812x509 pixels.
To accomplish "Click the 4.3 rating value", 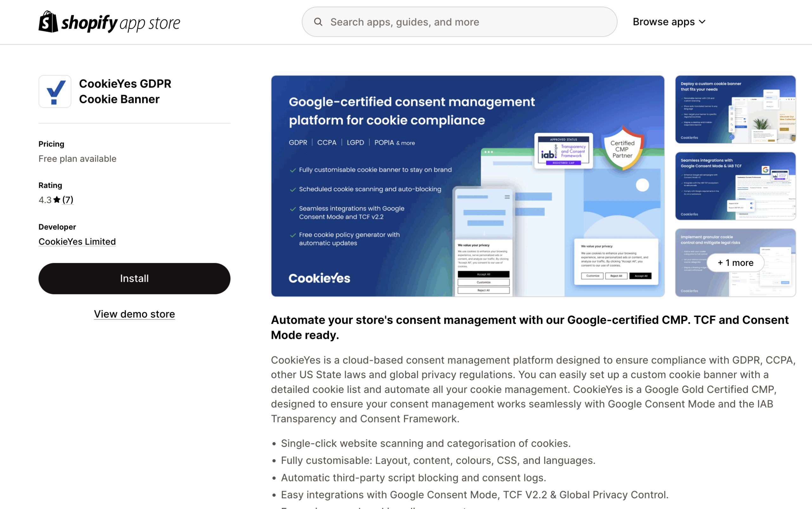I will (x=45, y=200).
